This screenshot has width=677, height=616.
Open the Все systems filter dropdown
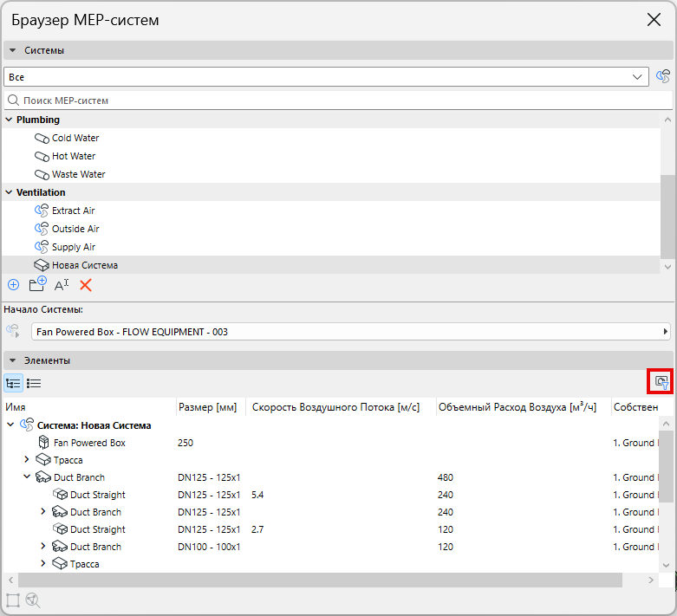click(x=327, y=77)
